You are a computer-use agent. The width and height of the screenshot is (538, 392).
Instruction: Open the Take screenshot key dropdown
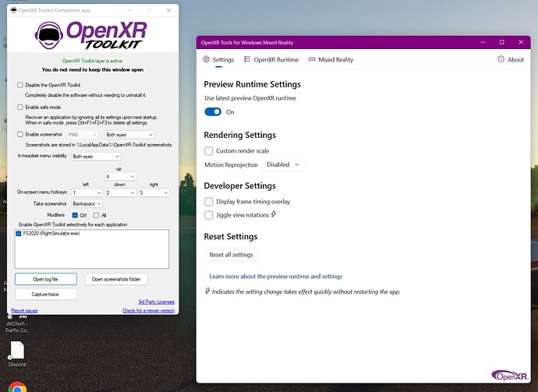(x=87, y=203)
